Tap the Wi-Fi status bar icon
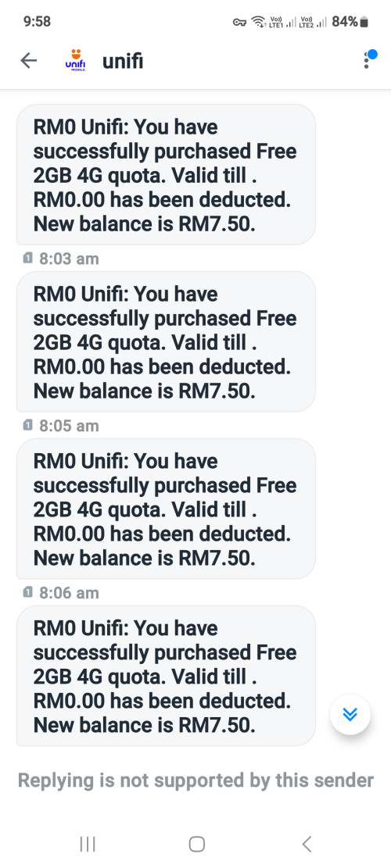 pyautogui.click(x=258, y=22)
